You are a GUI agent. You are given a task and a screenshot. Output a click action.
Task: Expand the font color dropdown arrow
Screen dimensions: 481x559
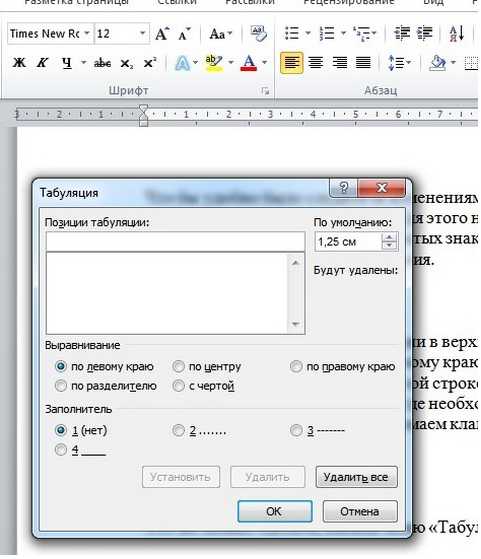coord(265,63)
